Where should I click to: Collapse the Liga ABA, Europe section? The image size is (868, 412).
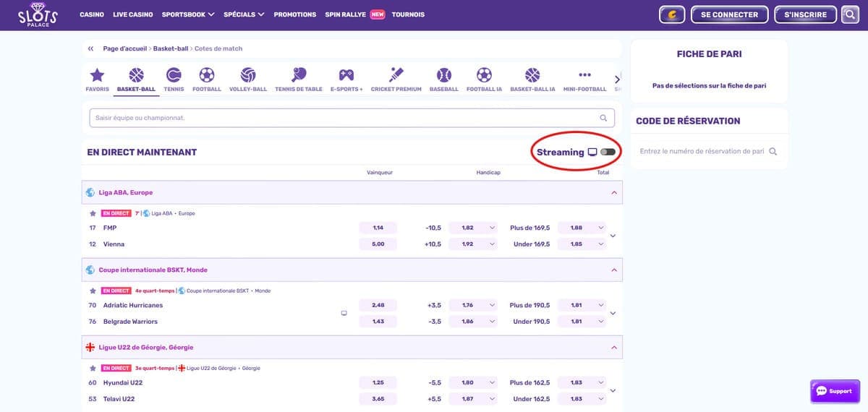pyautogui.click(x=614, y=193)
